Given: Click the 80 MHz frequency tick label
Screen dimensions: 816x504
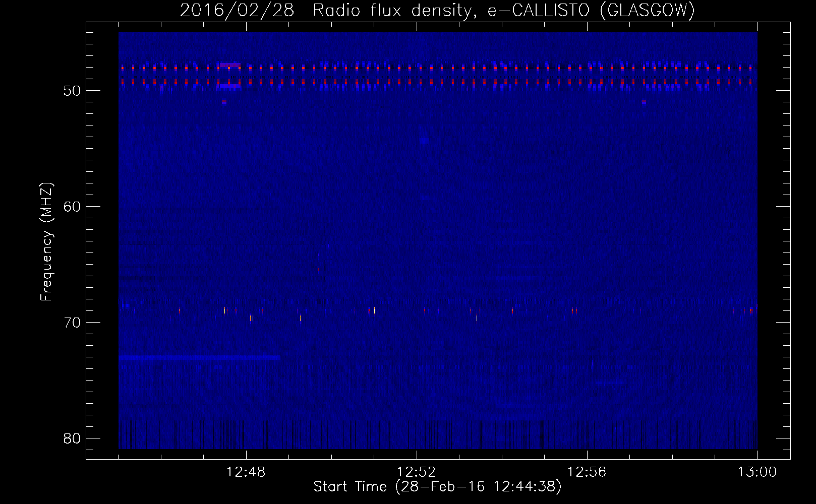Looking at the screenshot, I should (72, 438).
